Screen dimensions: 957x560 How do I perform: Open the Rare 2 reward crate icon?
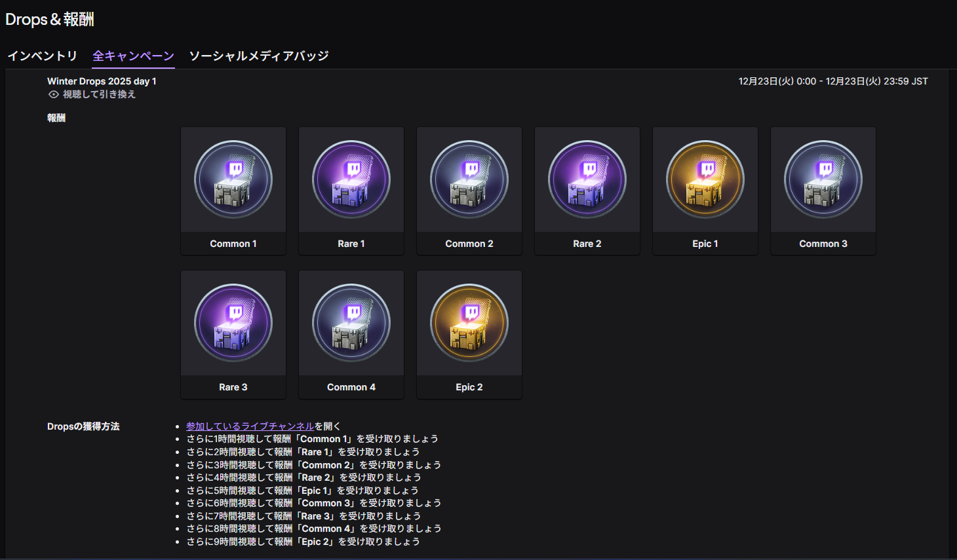[587, 179]
